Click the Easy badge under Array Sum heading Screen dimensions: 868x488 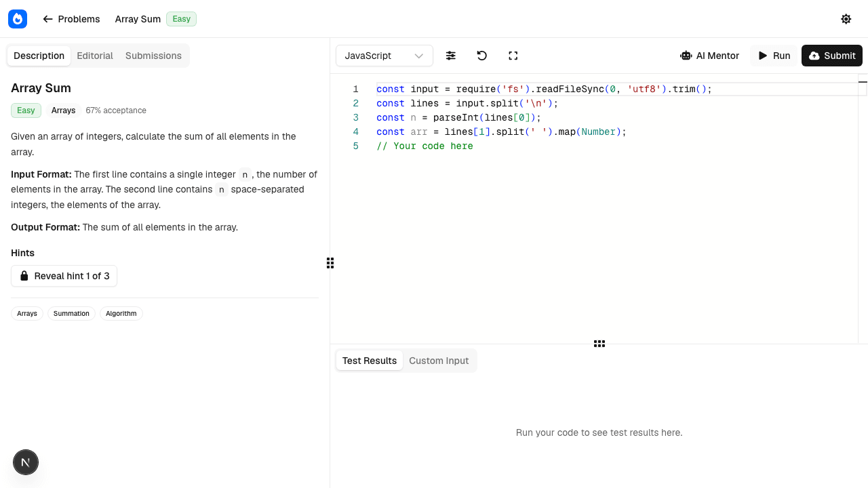[x=26, y=110]
